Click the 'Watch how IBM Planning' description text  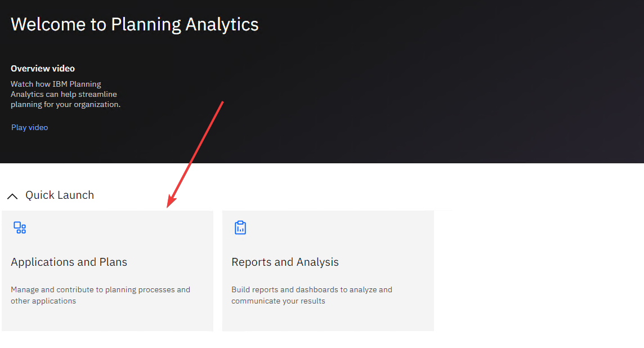[66, 94]
